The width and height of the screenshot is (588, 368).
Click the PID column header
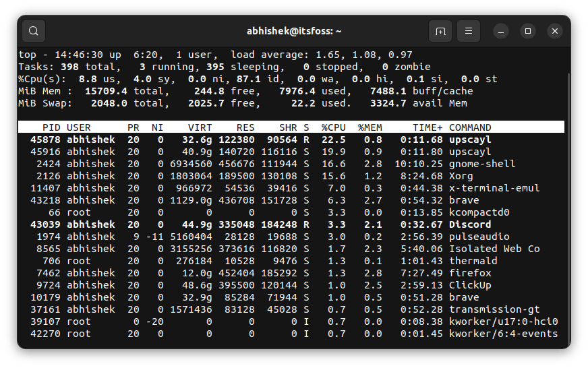[51, 127]
